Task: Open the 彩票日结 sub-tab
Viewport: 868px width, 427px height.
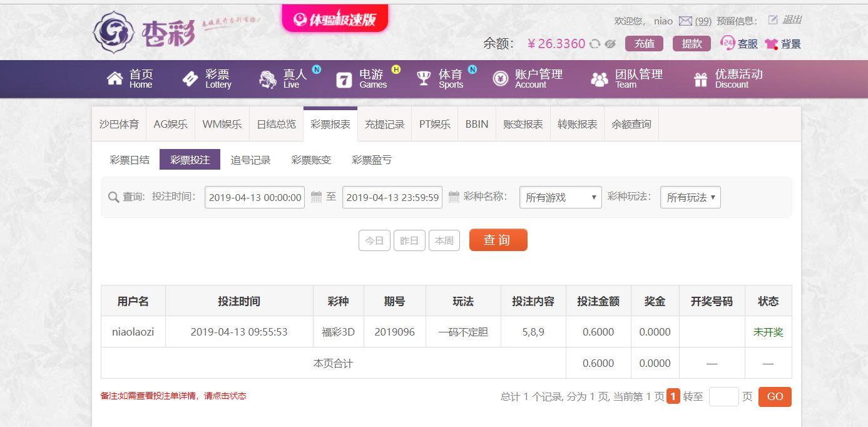Action: [130, 160]
